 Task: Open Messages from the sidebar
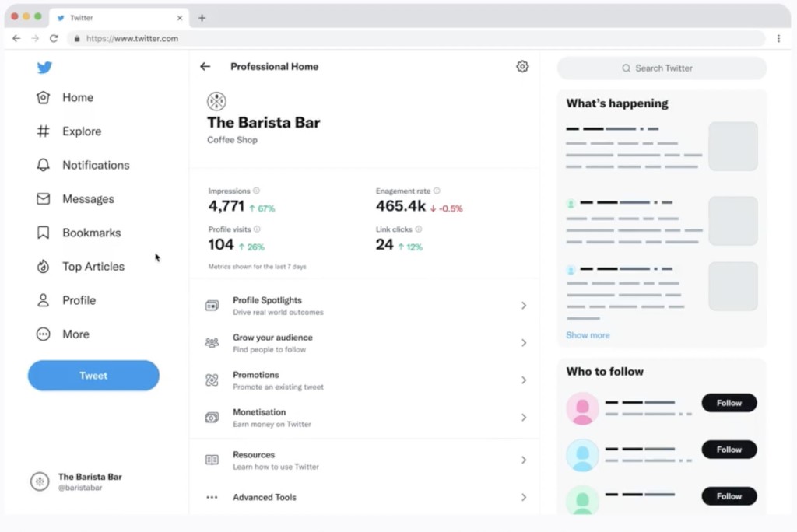pos(89,198)
